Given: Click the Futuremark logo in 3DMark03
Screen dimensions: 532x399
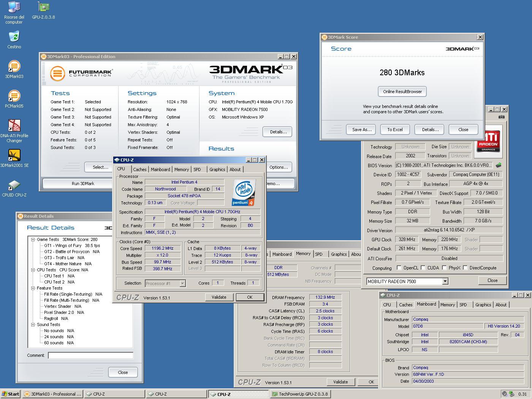Looking at the screenshot, I should (81, 73).
